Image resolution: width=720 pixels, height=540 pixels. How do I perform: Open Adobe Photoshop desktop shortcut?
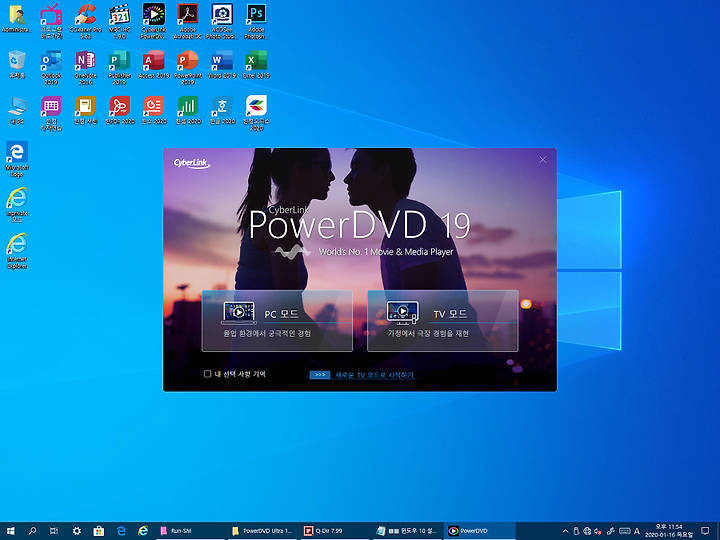click(x=256, y=21)
